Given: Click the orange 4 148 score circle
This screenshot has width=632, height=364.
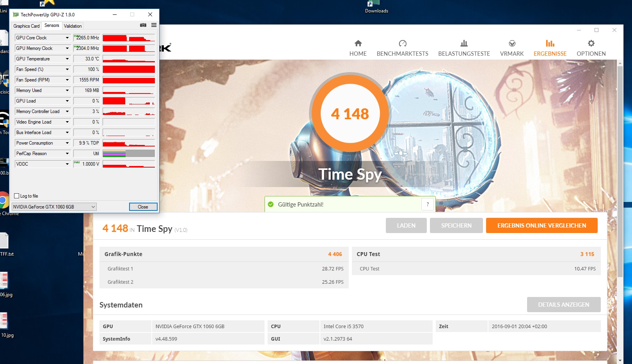Looking at the screenshot, I should pos(350,113).
